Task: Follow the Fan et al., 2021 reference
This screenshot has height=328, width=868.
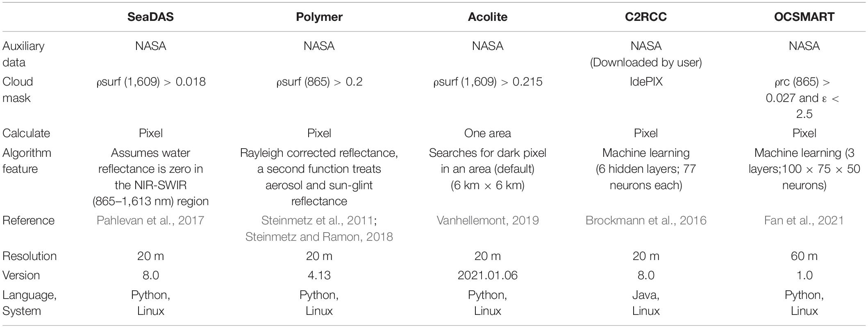Action: click(x=804, y=220)
